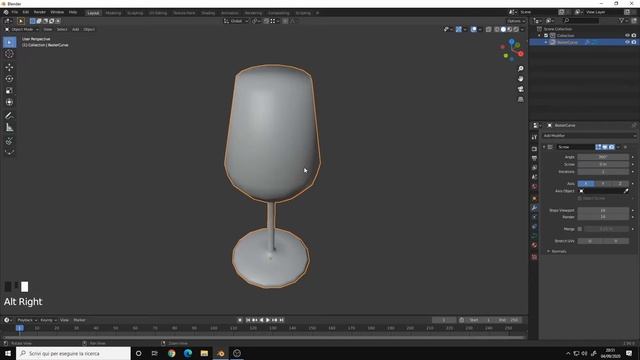Image resolution: width=640 pixels, height=360 pixels.
Task: Open the File menu
Action: tap(15, 12)
